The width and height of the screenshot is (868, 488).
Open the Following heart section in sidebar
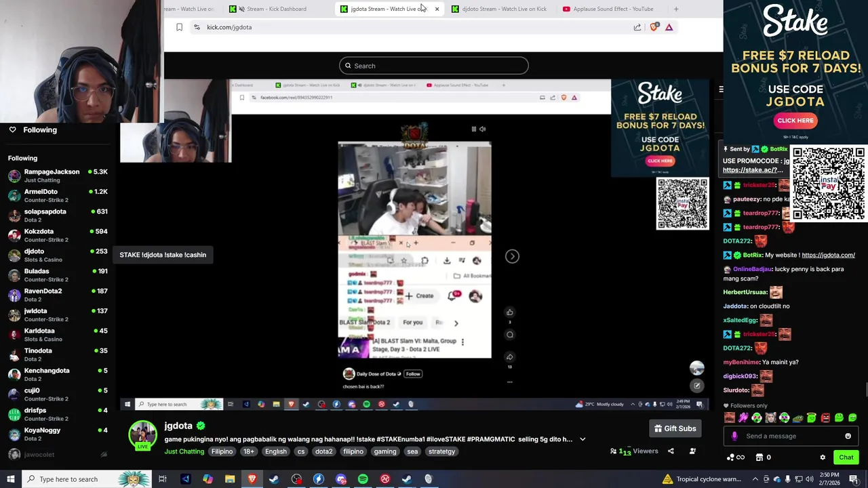[x=33, y=129]
